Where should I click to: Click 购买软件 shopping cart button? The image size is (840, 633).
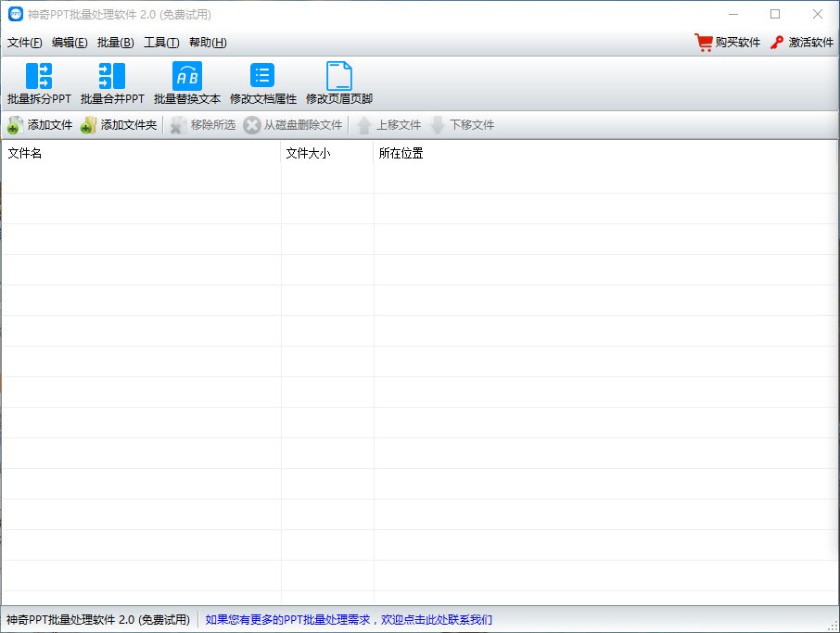point(728,43)
